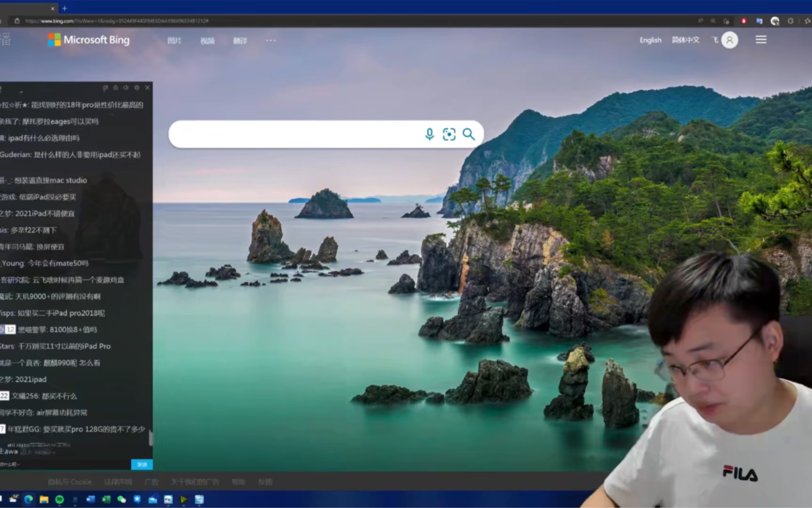Expand the three-dot more menu on Bing

coord(271,40)
